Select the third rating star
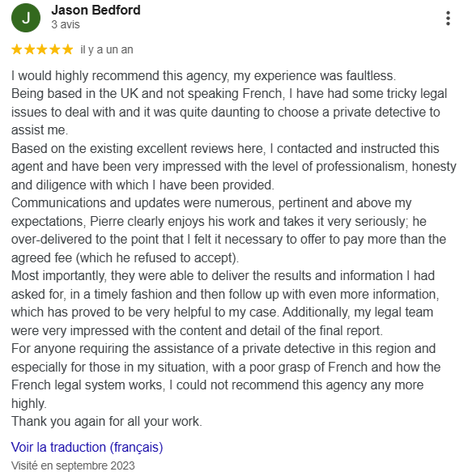This screenshot has width=468, height=476. click(x=42, y=49)
